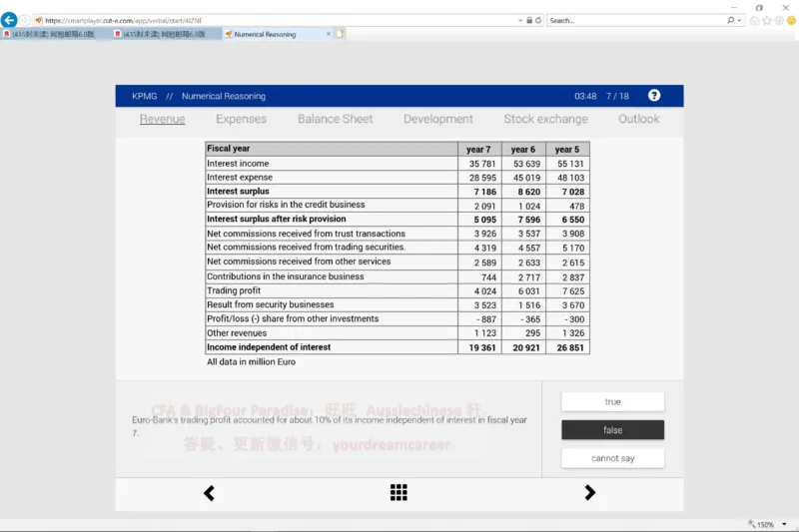The image size is (799, 532).
Task: Expand the address bar history dropdown
Action: coord(520,20)
